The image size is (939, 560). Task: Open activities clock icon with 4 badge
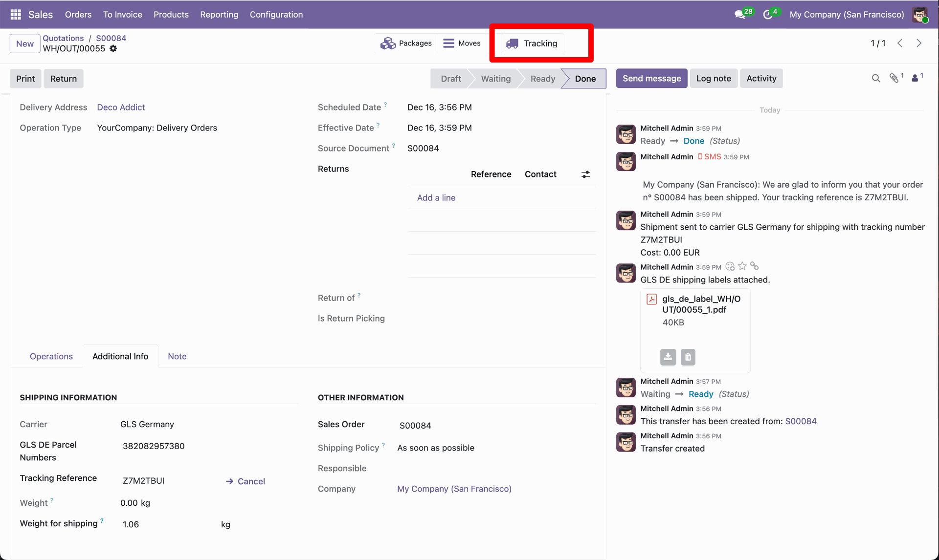pos(768,15)
